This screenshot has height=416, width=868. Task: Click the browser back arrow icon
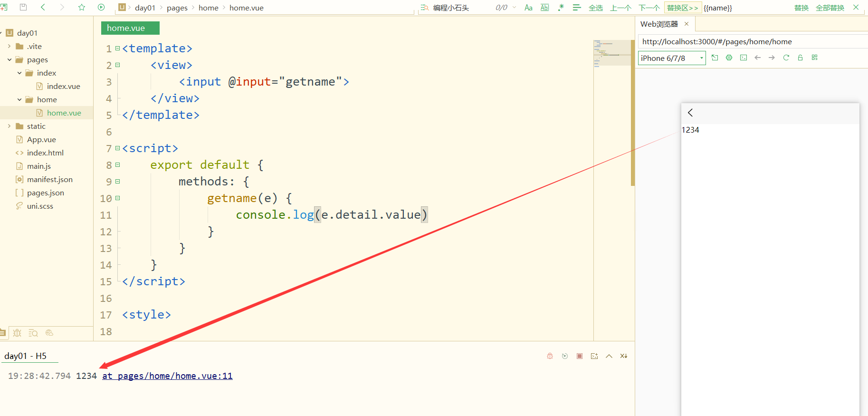[758, 58]
